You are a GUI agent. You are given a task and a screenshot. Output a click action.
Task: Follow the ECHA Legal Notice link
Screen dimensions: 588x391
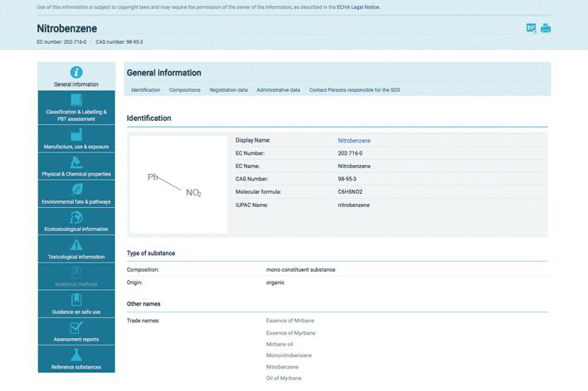tap(357, 7)
